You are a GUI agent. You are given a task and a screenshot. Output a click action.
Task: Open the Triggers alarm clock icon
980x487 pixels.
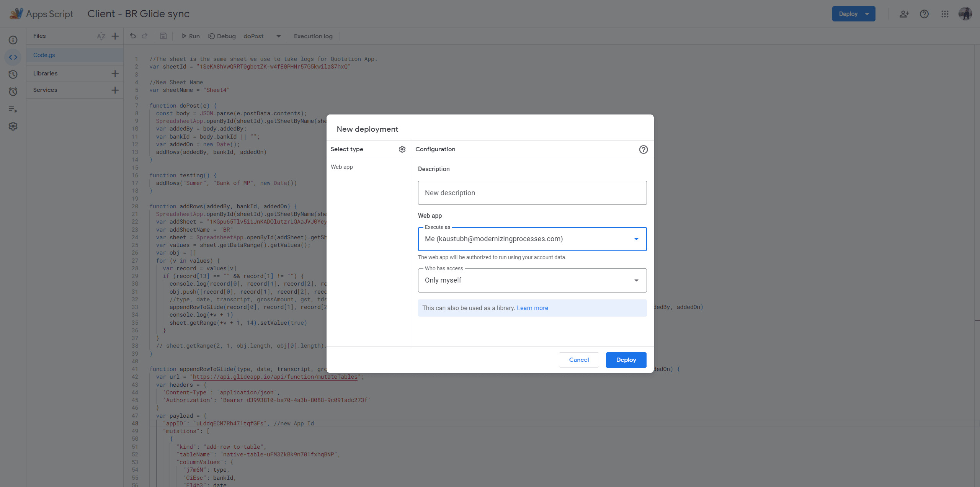pyautogui.click(x=13, y=92)
